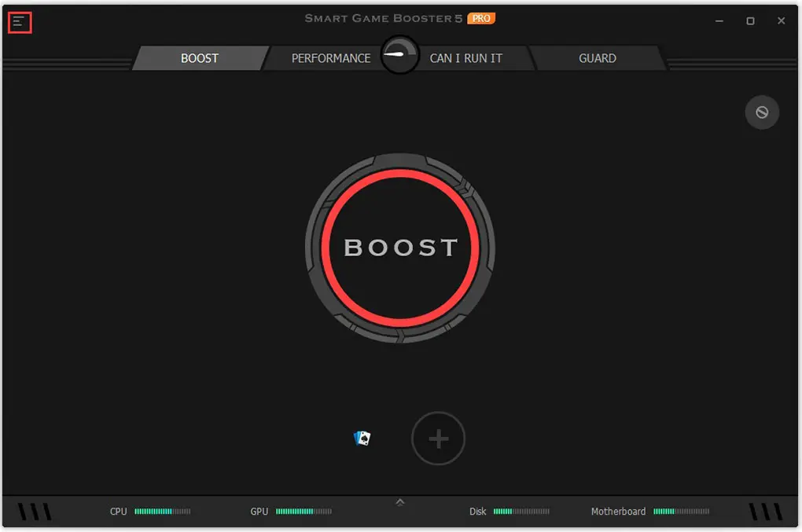Select the GUARD tab

point(598,57)
